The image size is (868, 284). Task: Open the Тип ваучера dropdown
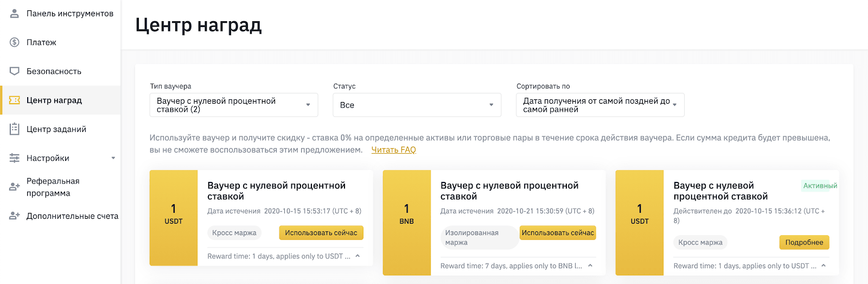(234, 105)
